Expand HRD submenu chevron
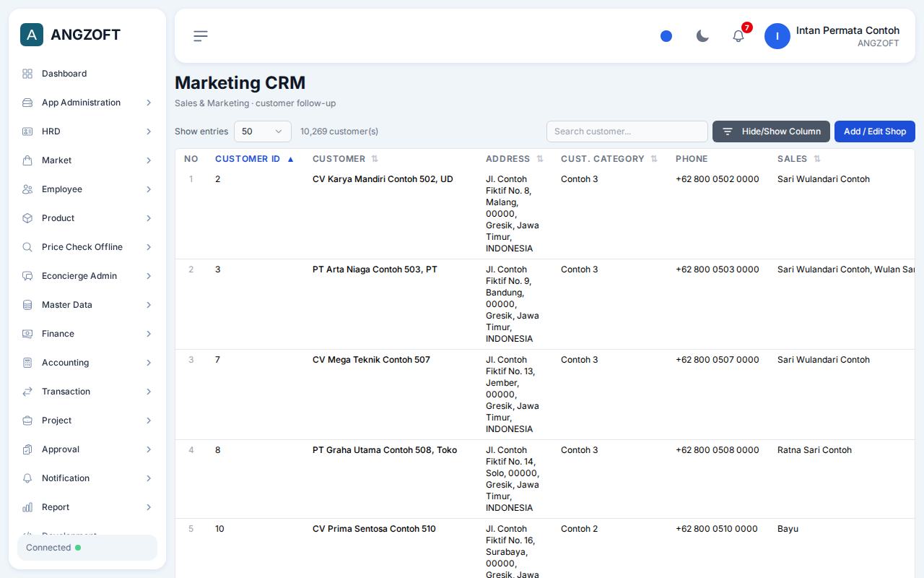The image size is (924, 578). coord(149,131)
